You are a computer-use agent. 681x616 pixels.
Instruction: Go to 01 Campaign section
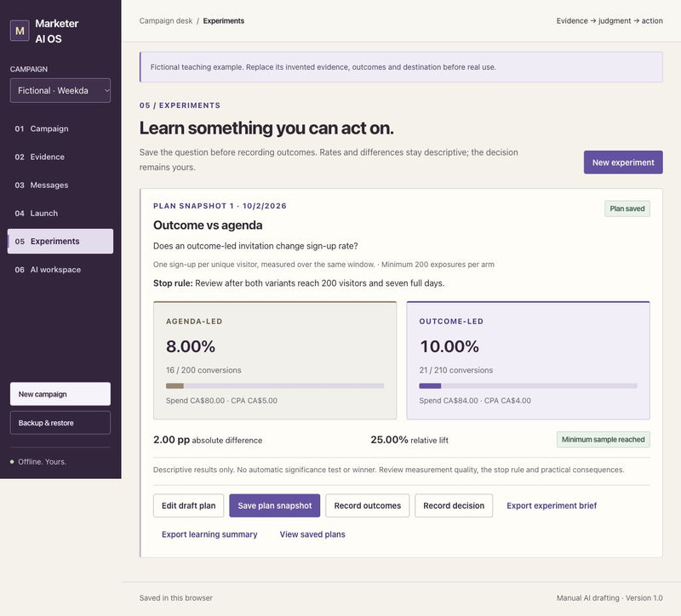point(60,128)
